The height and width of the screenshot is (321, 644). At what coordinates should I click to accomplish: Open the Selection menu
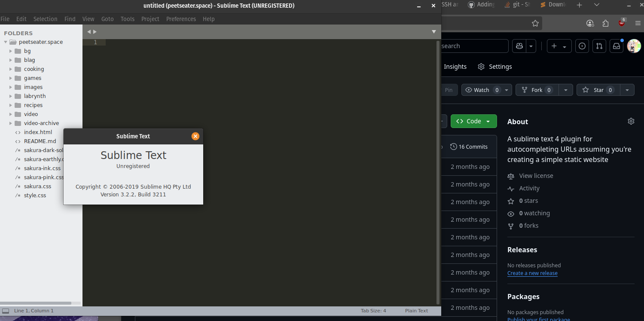(x=45, y=19)
